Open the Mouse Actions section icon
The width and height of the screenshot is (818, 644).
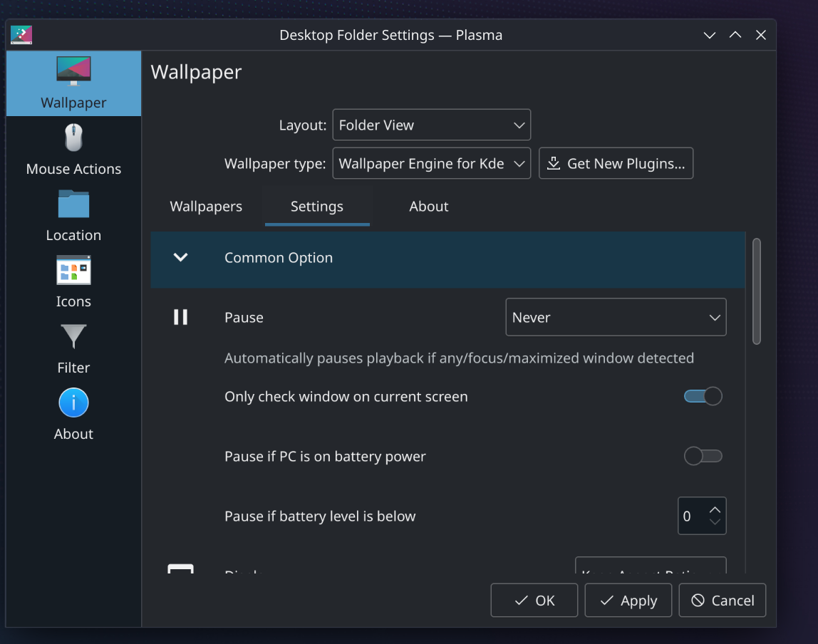[x=73, y=138]
